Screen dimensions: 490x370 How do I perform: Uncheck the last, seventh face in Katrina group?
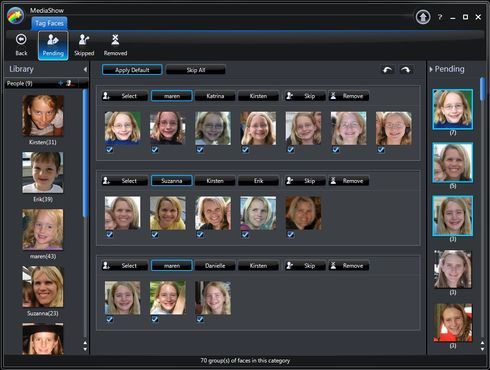[x=381, y=150]
